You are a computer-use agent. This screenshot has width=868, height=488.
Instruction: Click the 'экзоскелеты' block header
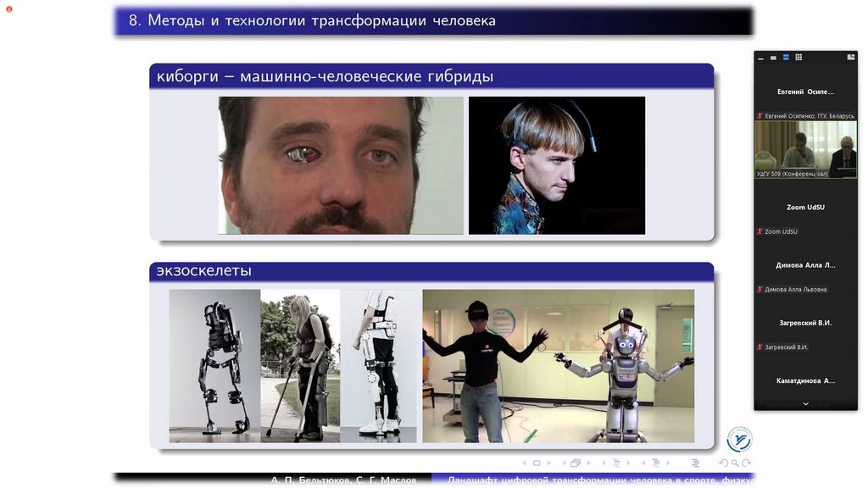pos(431,271)
